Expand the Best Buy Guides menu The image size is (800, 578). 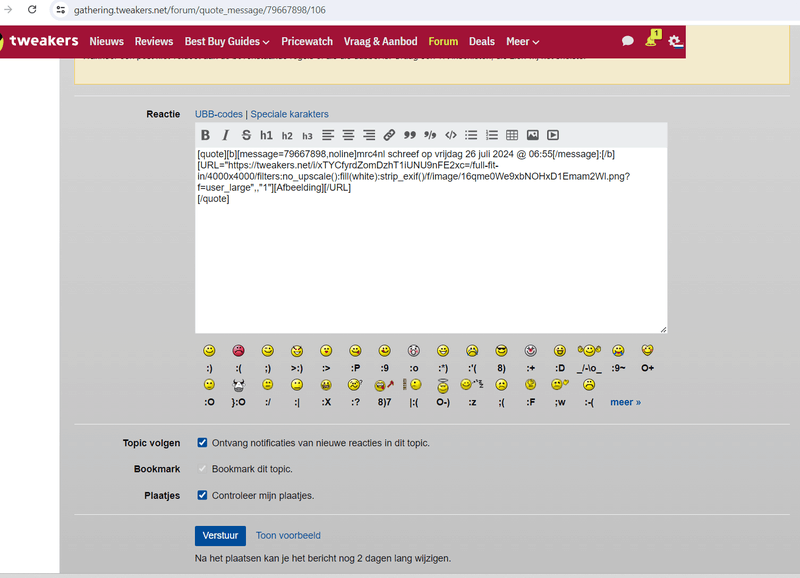pos(227,41)
